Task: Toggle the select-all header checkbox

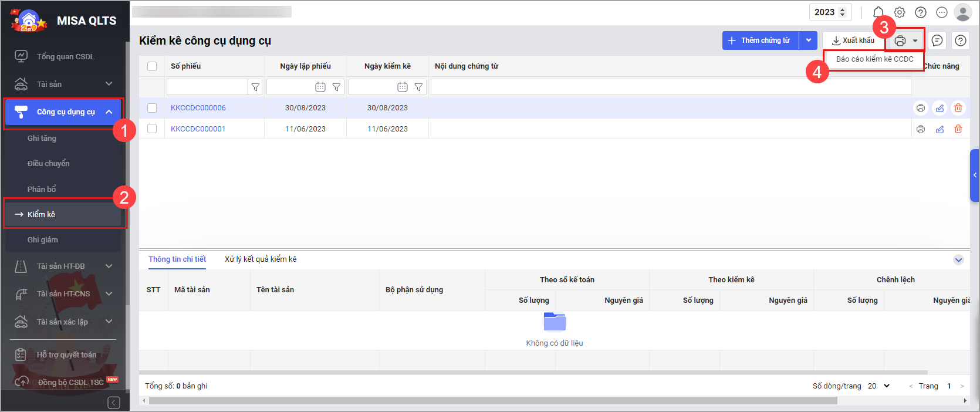Action: (x=152, y=66)
